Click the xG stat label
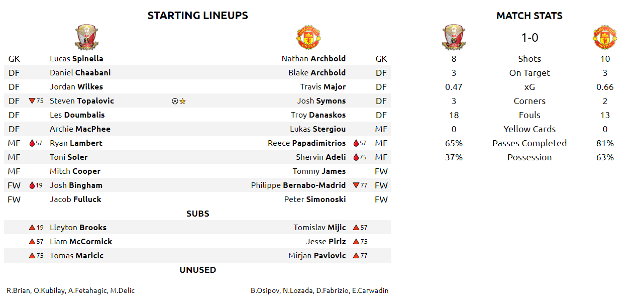The image size is (644, 304). coord(529,87)
